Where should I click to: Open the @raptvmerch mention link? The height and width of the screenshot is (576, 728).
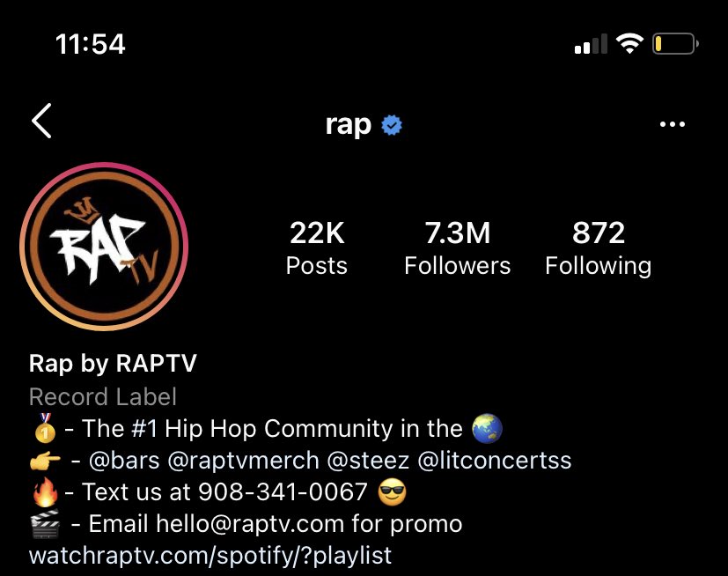tap(243, 461)
